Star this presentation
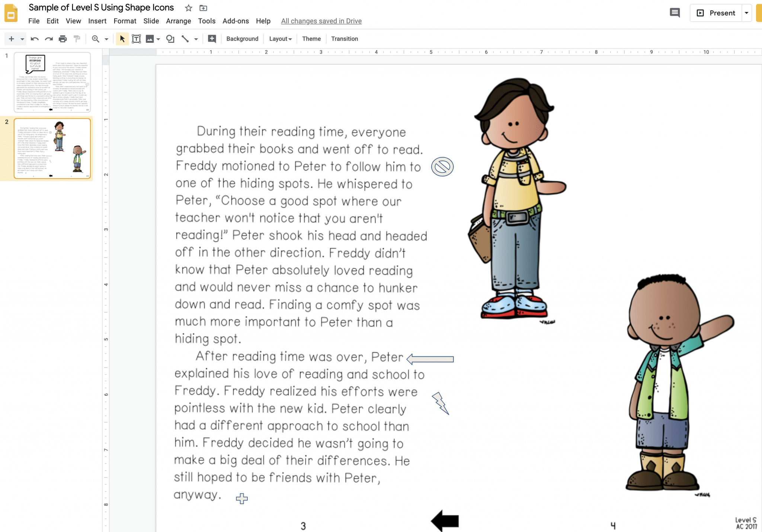 pos(188,7)
